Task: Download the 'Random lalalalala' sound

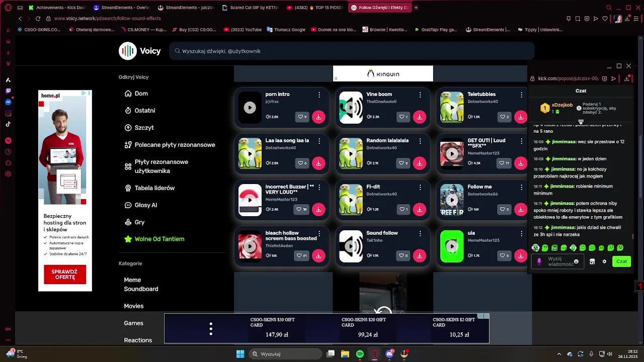Action: 420,163
